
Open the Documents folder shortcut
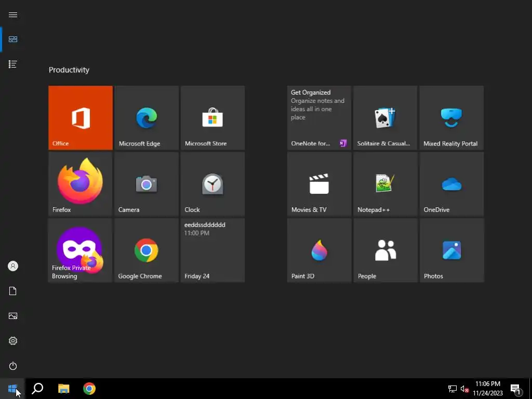click(13, 291)
